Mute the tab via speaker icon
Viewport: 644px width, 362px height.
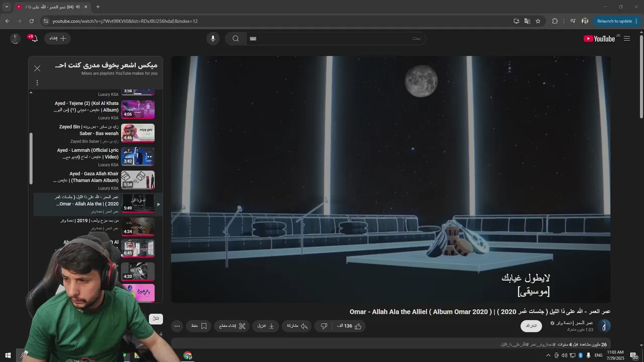(x=77, y=7)
